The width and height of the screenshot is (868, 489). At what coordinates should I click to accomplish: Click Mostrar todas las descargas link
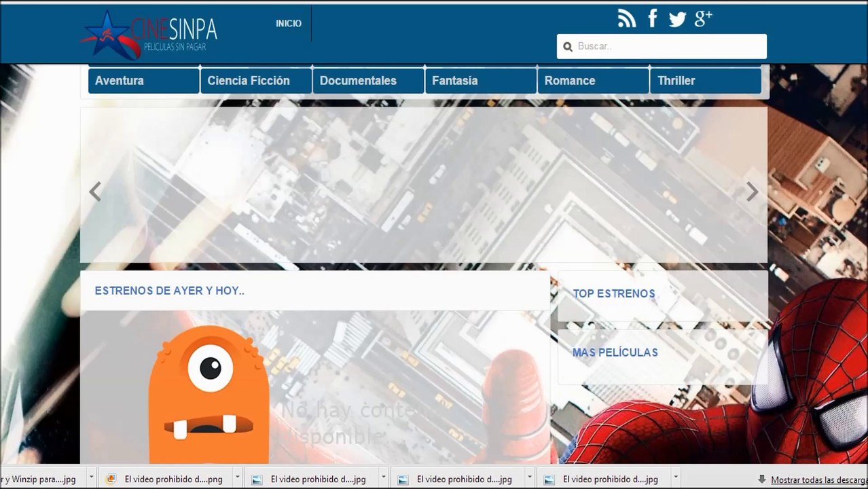819,479
